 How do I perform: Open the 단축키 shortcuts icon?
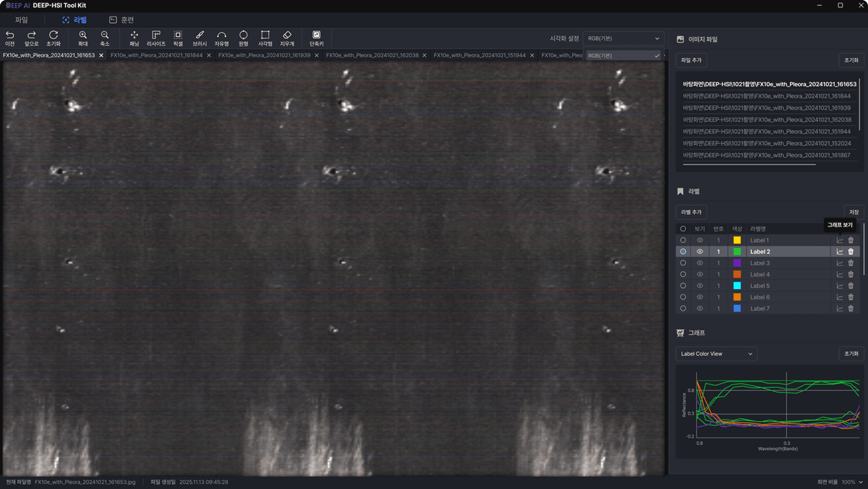pos(316,38)
